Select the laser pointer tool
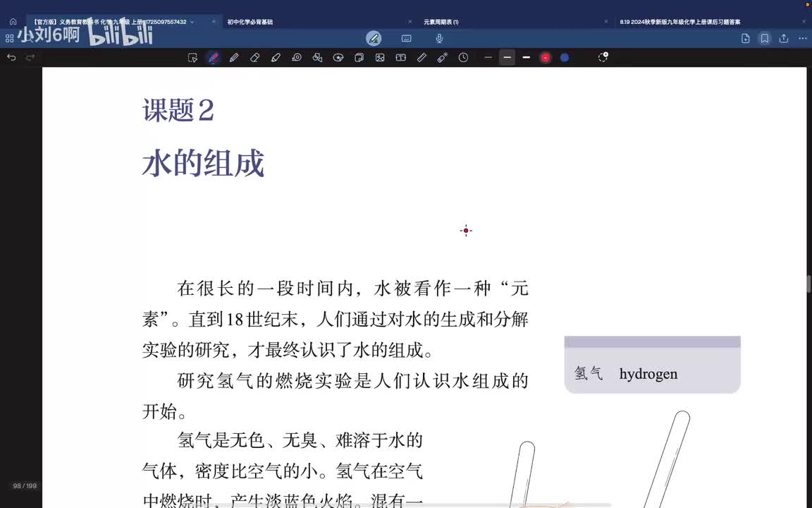812x508 pixels. tap(442, 58)
